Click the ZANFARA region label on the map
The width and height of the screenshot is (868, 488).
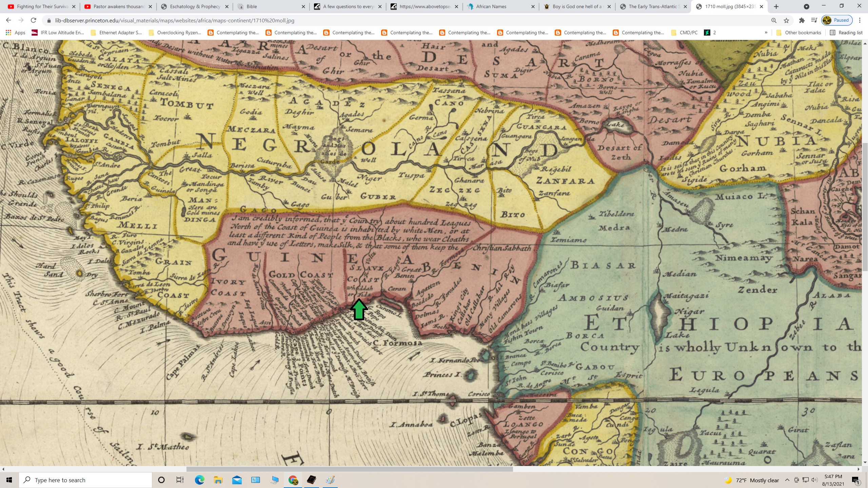(x=565, y=181)
